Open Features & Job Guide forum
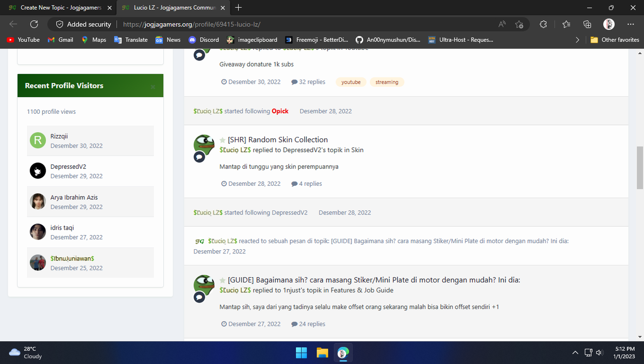The image size is (644, 364). [x=362, y=290]
